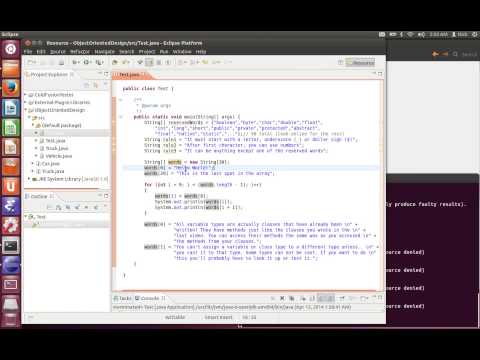Toggle Link with Editor in Project Explorer
This screenshot has width=480, height=360.
(96, 85)
